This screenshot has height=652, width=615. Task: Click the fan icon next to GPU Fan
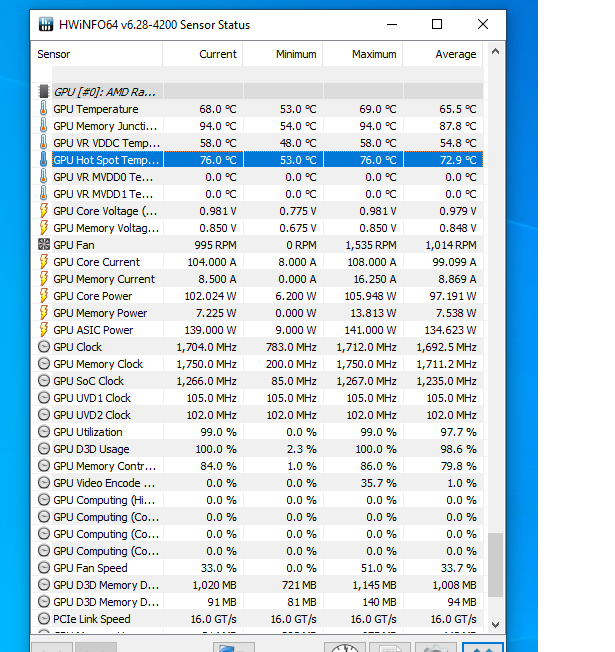(x=44, y=244)
